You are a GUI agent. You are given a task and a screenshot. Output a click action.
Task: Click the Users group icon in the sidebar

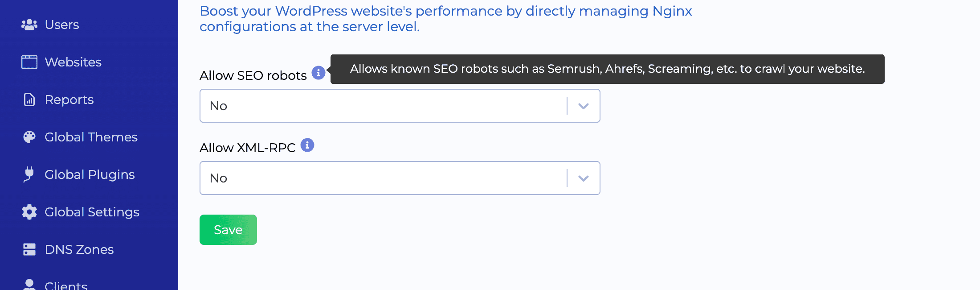coord(29,25)
